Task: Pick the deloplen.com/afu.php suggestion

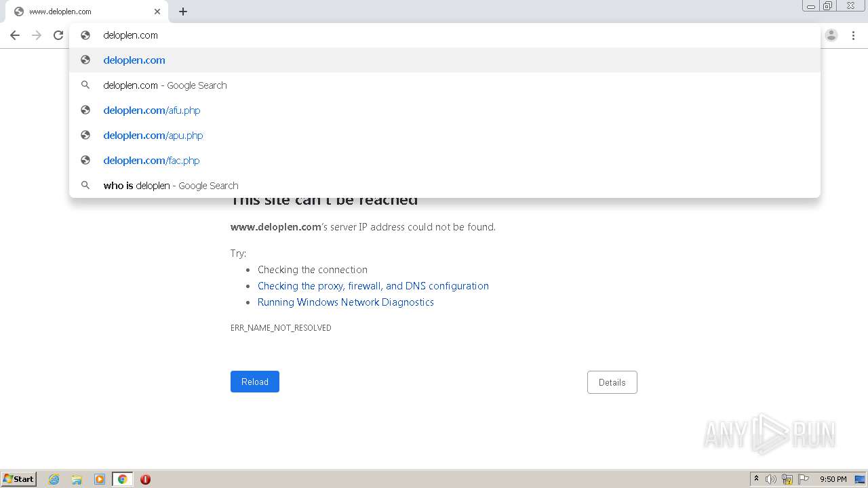Action: coord(445,110)
